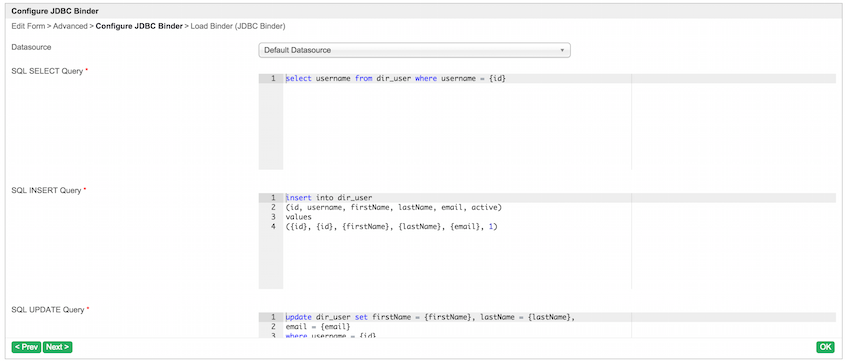Click the 'values' line in INSERT query
The height and width of the screenshot is (361, 845).
click(x=298, y=217)
